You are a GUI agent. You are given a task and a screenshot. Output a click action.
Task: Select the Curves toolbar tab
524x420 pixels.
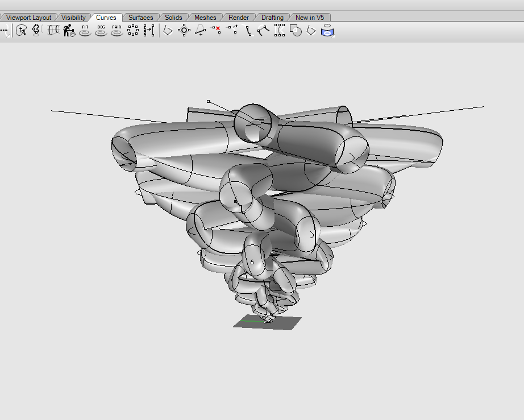(106, 18)
